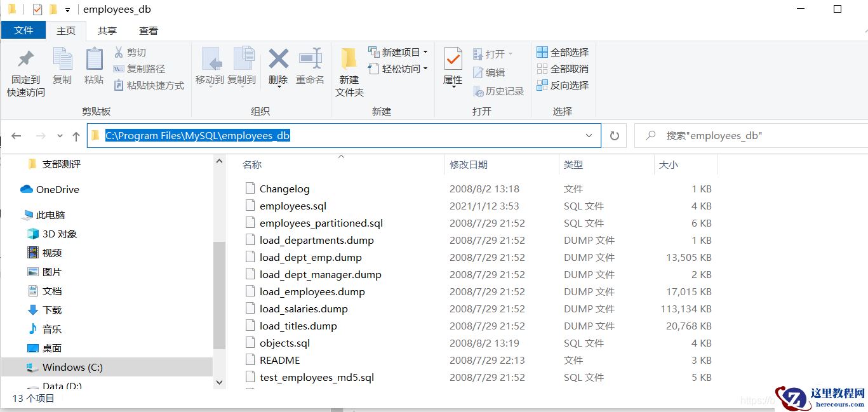Click the Delete X icon
This screenshot has height=412, width=868.
[278, 60]
